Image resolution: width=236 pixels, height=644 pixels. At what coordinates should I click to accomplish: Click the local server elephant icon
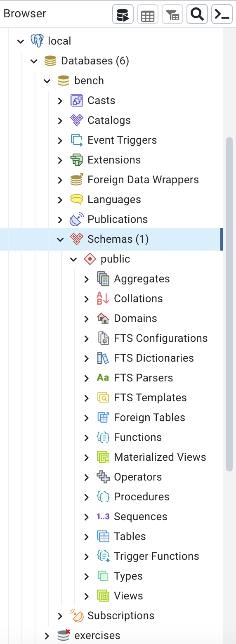coord(37,41)
